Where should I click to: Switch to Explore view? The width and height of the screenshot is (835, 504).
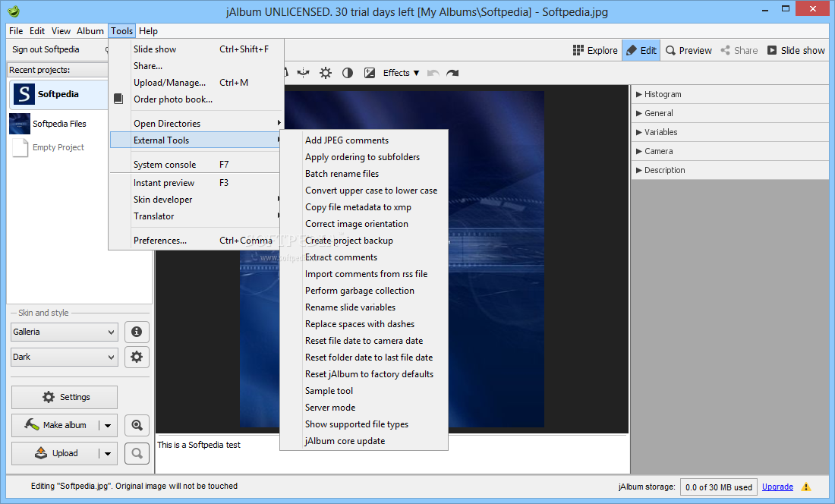pos(595,51)
